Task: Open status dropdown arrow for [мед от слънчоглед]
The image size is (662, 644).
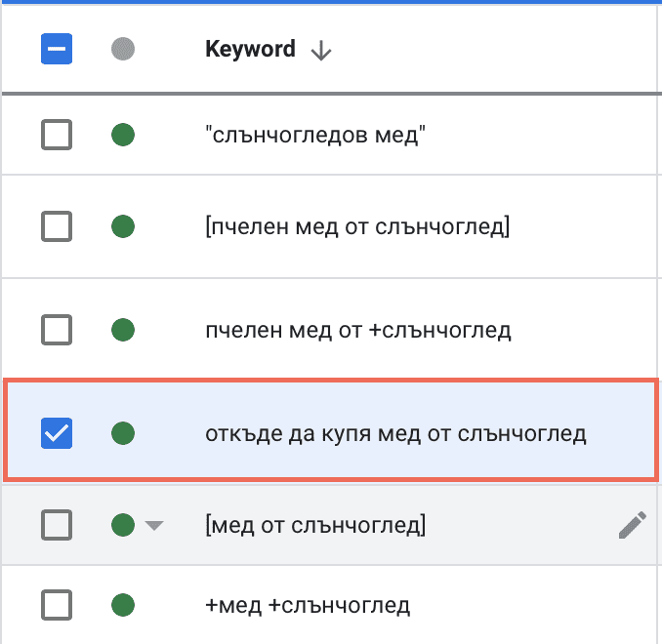Action: pos(153,527)
